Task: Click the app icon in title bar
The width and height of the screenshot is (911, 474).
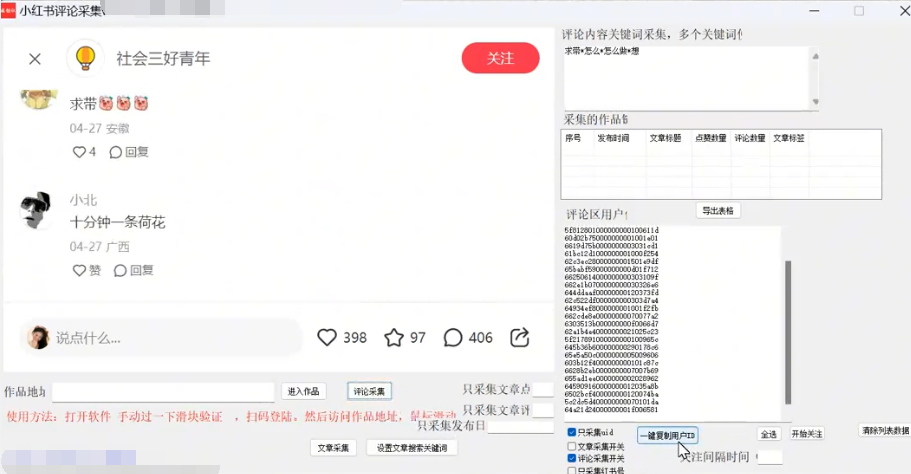Action: pyautogui.click(x=9, y=10)
